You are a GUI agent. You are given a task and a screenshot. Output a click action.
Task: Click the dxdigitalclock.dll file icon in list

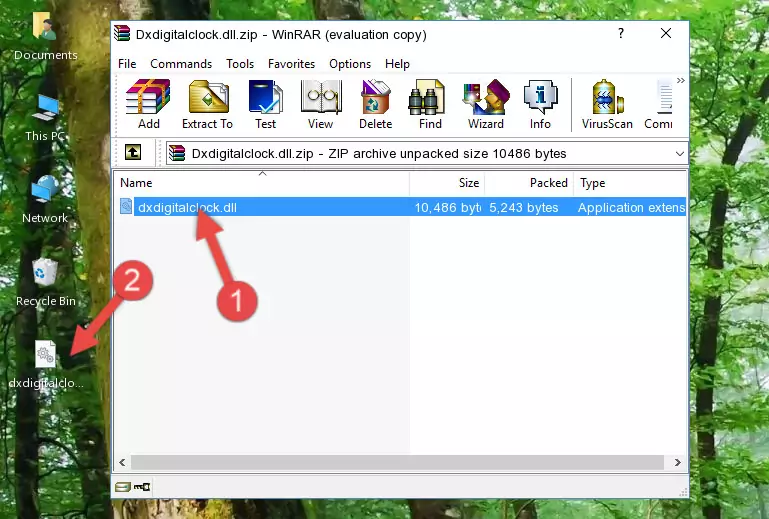(126, 207)
